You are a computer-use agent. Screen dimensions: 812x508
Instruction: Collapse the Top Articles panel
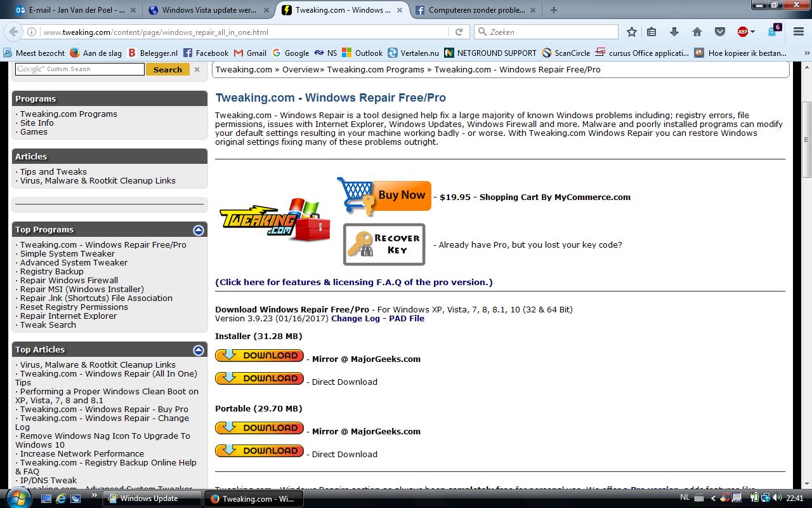pyautogui.click(x=199, y=350)
